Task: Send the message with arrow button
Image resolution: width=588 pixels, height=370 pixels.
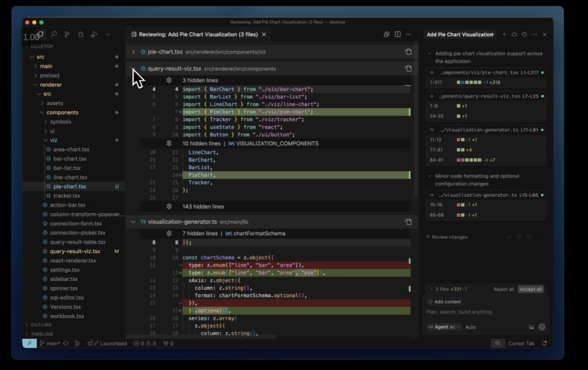Action: (x=542, y=327)
